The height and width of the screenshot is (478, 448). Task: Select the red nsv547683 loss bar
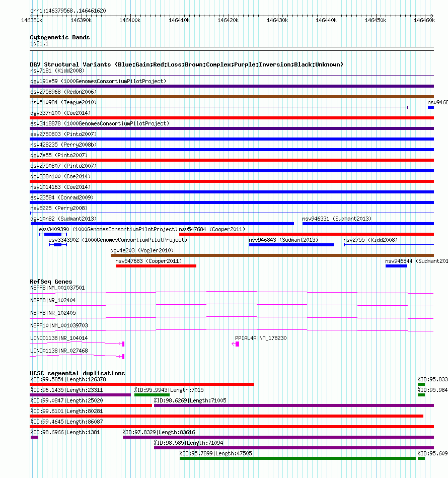coord(156,266)
